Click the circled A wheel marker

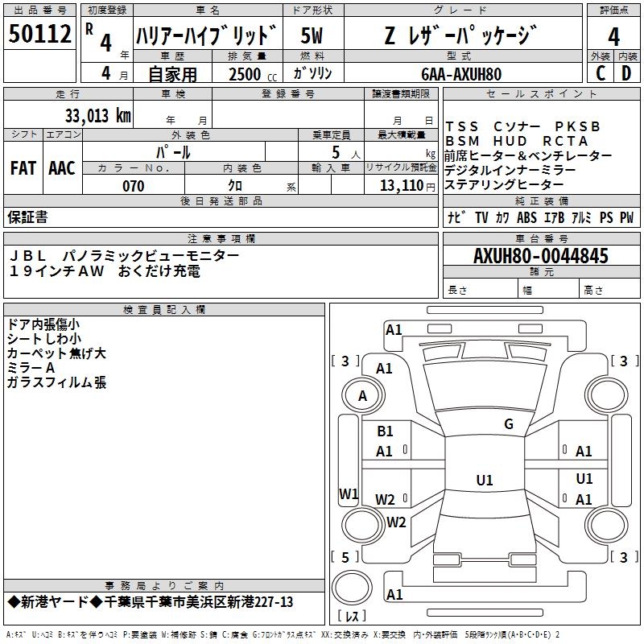pyautogui.click(x=362, y=396)
